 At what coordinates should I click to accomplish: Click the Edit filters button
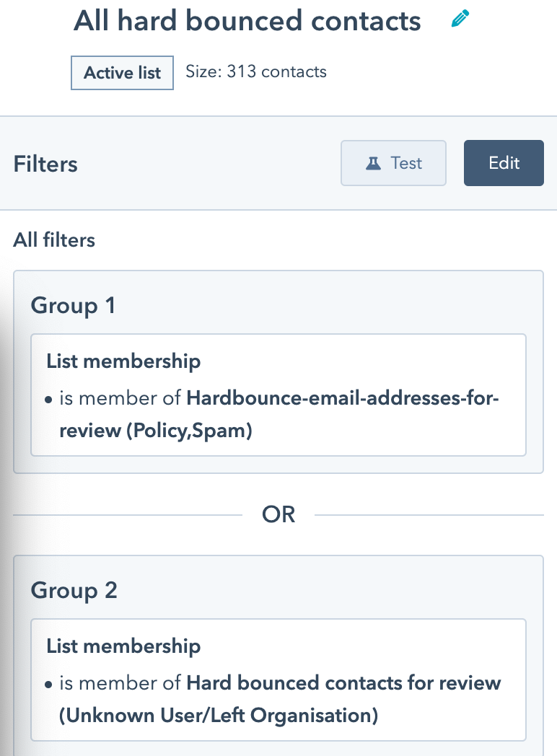[504, 163]
